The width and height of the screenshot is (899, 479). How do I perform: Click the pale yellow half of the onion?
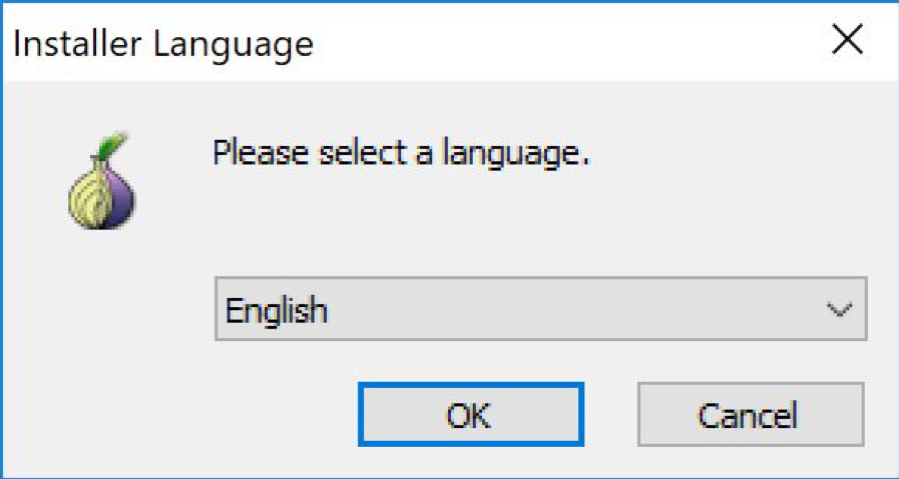point(87,196)
